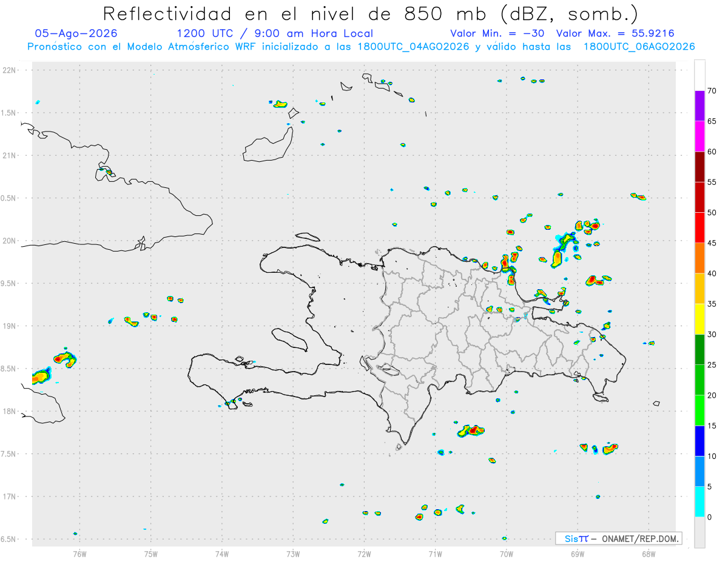
Task: Click the '19N' latitude axis label
Action: [x=10, y=326]
